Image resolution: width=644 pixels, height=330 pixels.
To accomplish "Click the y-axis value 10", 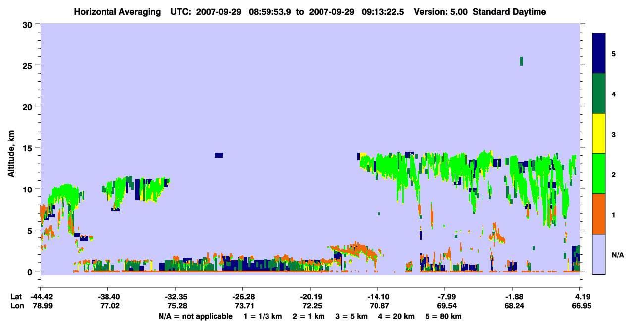I will tap(29, 189).
